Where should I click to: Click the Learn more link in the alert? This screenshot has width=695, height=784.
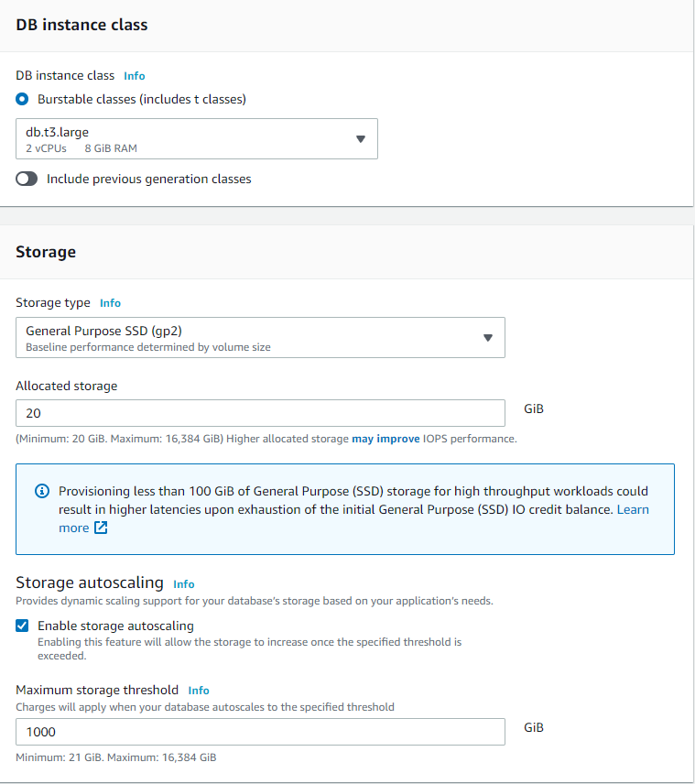click(632, 509)
